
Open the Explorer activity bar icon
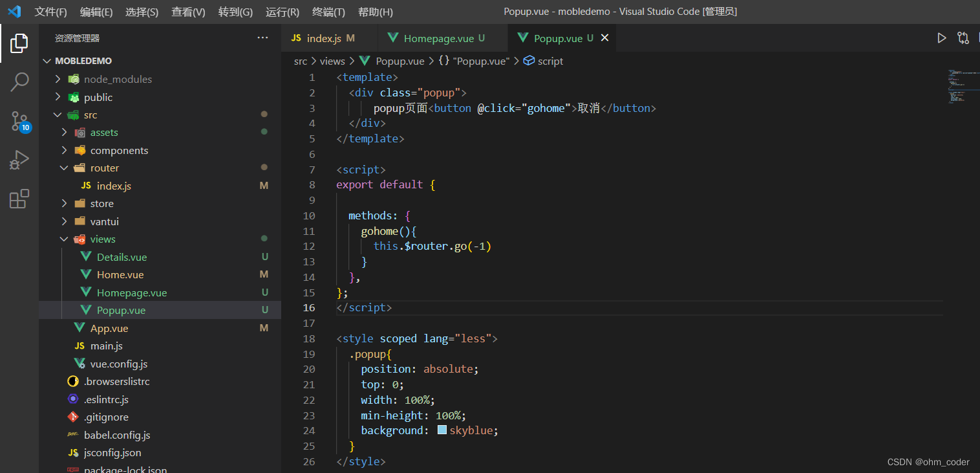point(19,43)
